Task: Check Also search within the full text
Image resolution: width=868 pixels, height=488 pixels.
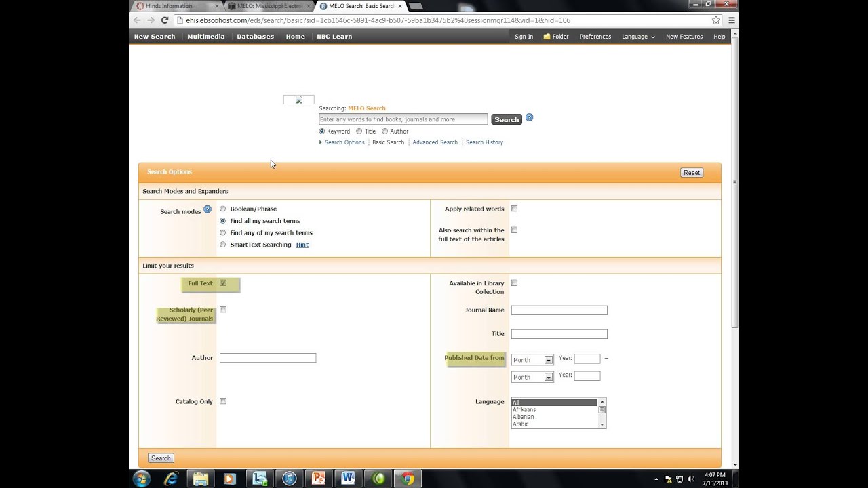Action: click(514, 230)
